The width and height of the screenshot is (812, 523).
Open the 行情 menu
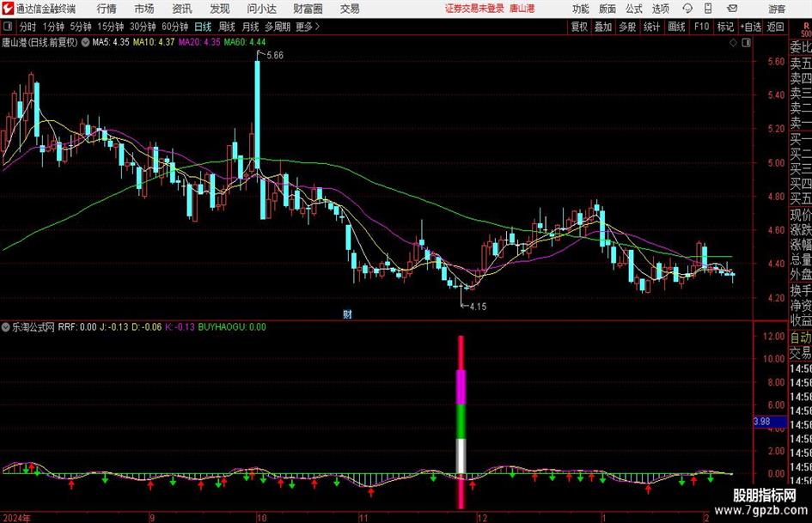pos(107,9)
